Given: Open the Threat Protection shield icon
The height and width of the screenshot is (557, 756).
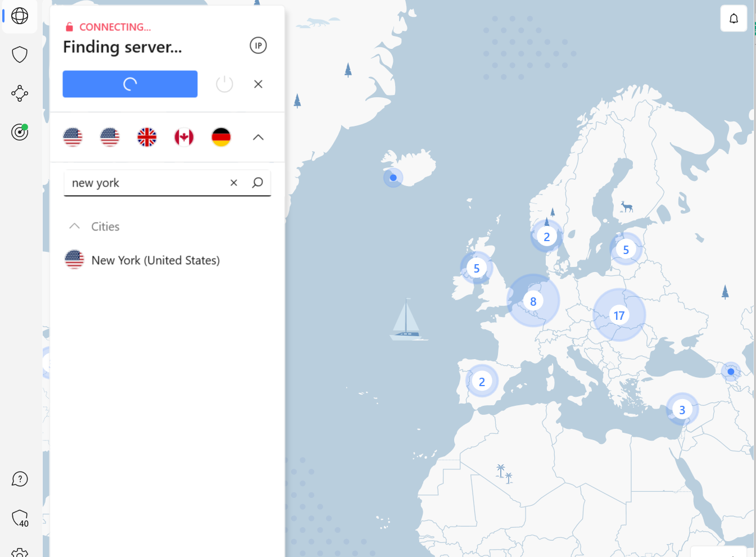Looking at the screenshot, I should pos(20,55).
